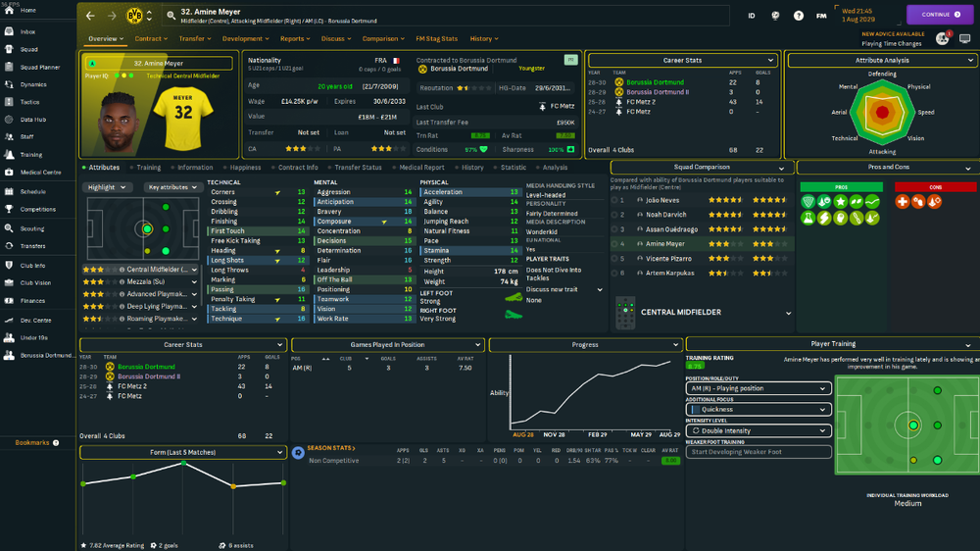Screen dimensions: 980x551
Task: Select Assan Ouédraogo comparison radio button
Action: pyautogui.click(x=614, y=229)
